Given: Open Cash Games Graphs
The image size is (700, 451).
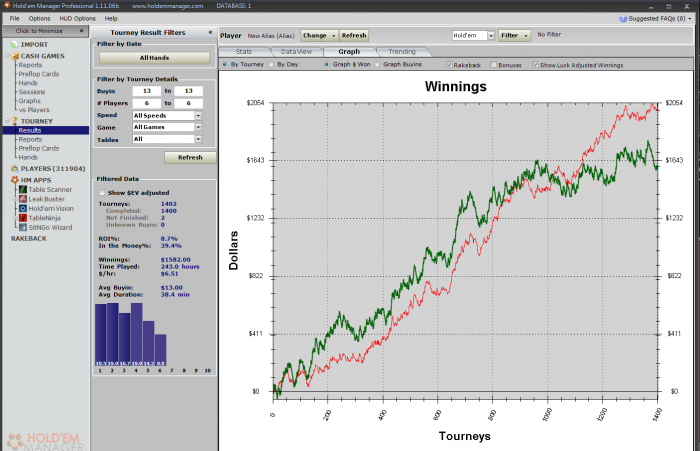Looking at the screenshot, I should [x=29, y=101].
